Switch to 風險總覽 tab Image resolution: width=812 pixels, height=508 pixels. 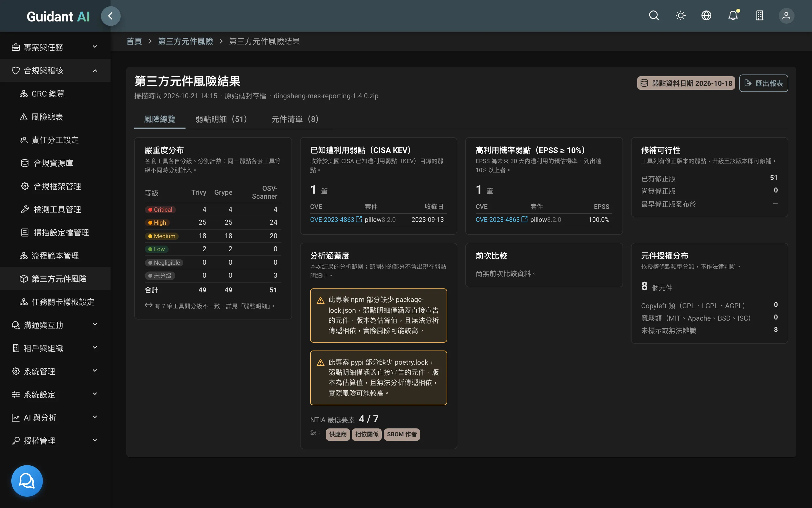click(160, 119)
